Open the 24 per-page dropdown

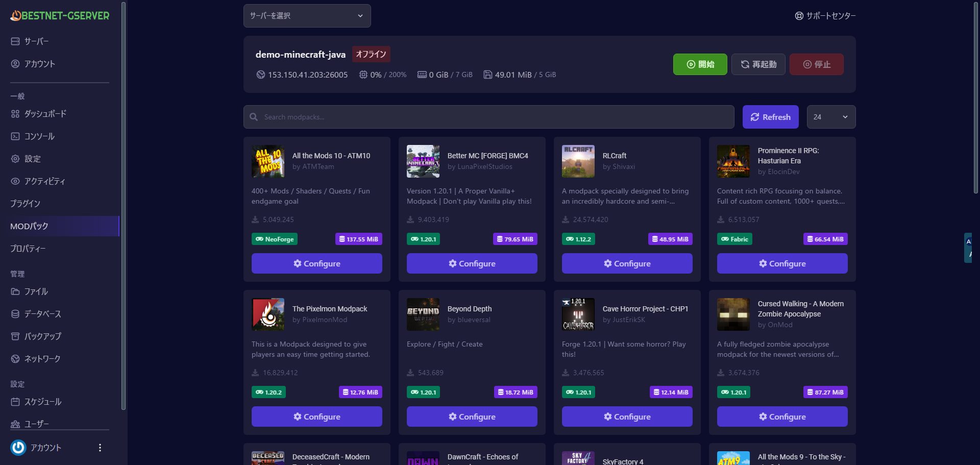coord(831,117)
